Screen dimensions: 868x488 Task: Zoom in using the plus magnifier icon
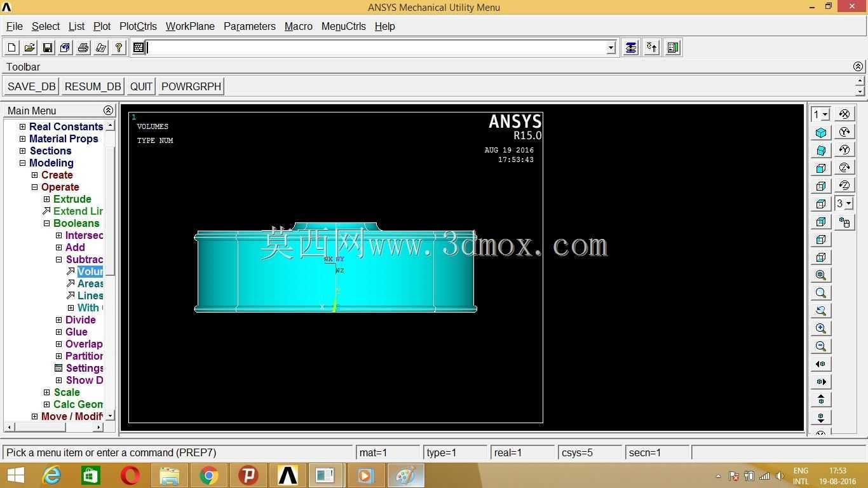(821, 329)
